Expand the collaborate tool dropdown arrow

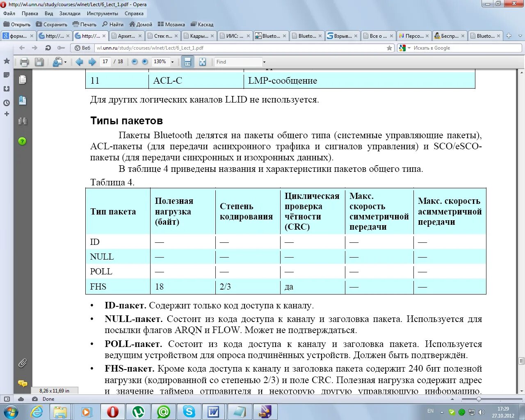click(x=65, y=62)
